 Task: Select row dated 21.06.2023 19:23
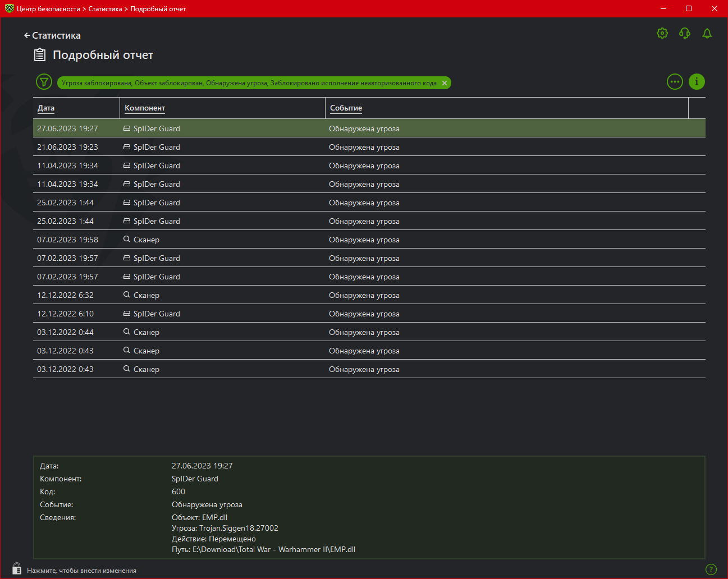tap(369, 147)
